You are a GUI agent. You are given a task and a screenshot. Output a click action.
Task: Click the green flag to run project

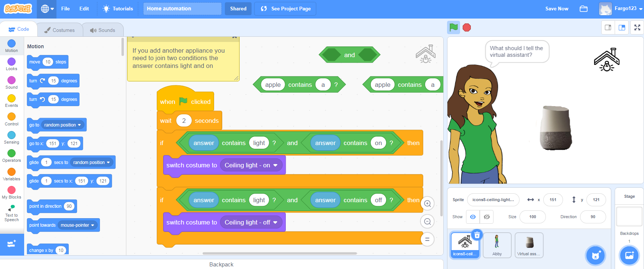(453, 27)
